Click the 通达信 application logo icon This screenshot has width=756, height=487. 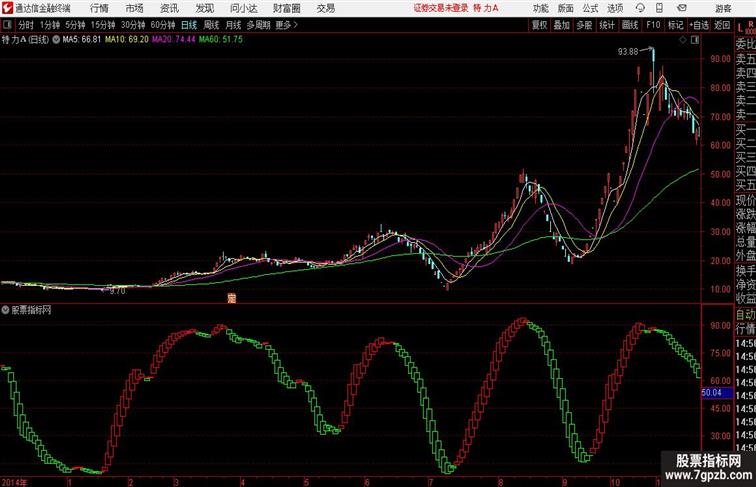pos(7,8)
